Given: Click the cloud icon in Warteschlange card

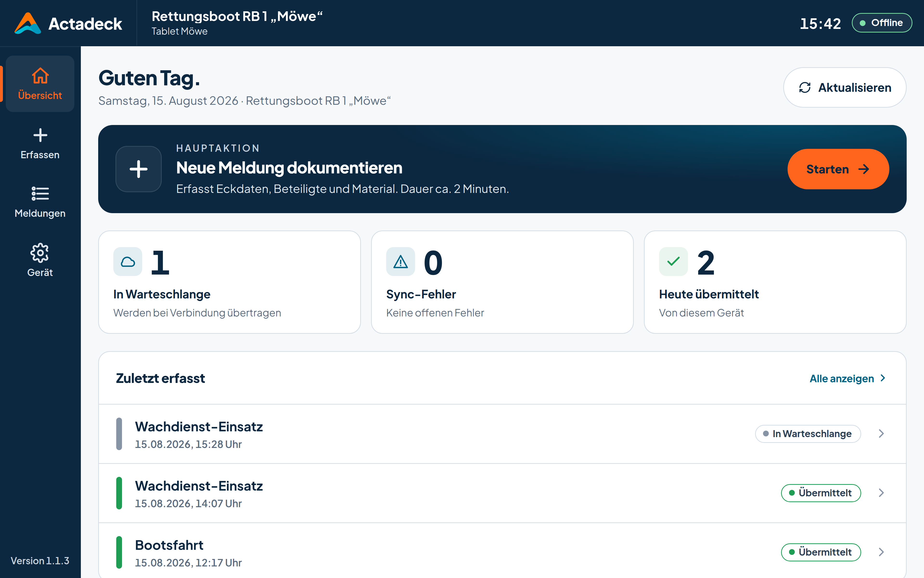Looking at the screenshot, I should (x=128, y=262).
